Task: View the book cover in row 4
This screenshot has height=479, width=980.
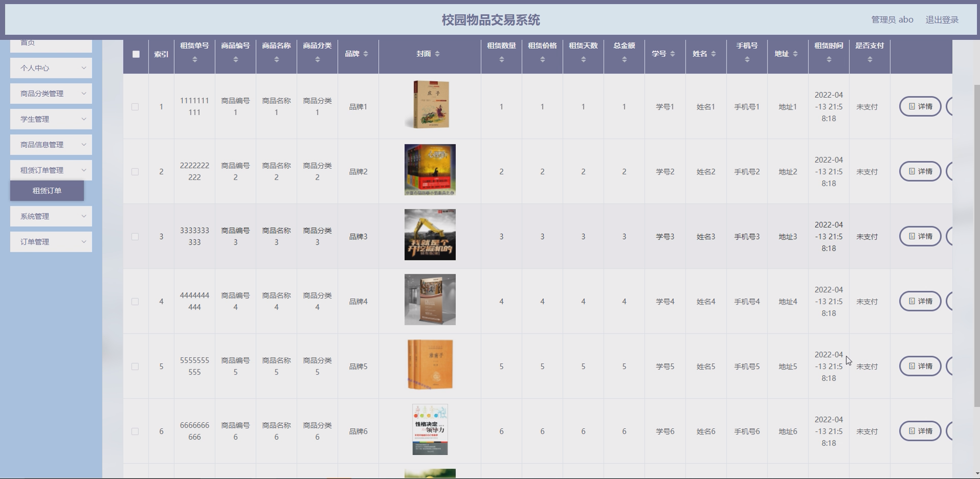Action: tap(430, 300)
